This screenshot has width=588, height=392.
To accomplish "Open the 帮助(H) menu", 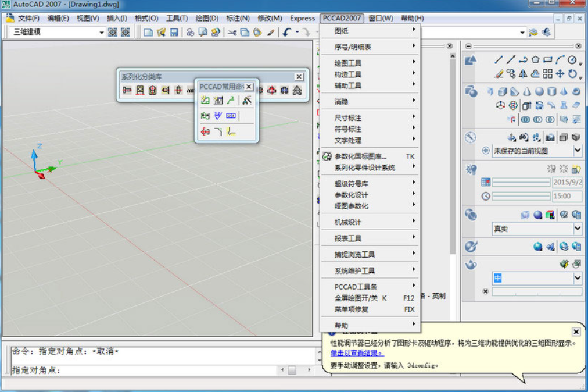I will pos(412,18).
